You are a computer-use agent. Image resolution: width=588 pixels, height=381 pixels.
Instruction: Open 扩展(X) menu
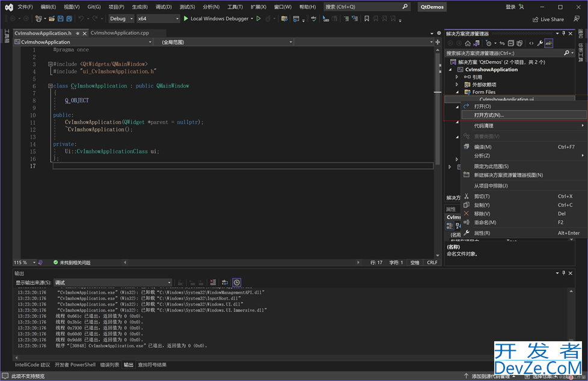pos(259,7)
